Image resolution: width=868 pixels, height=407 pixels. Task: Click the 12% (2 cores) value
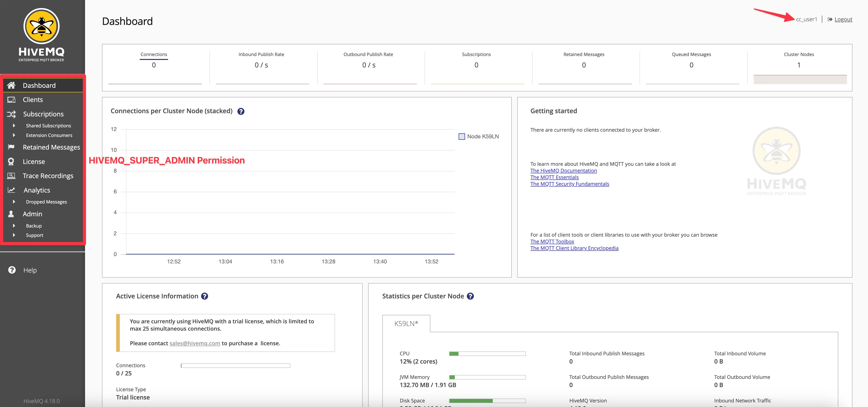(418, 361)
